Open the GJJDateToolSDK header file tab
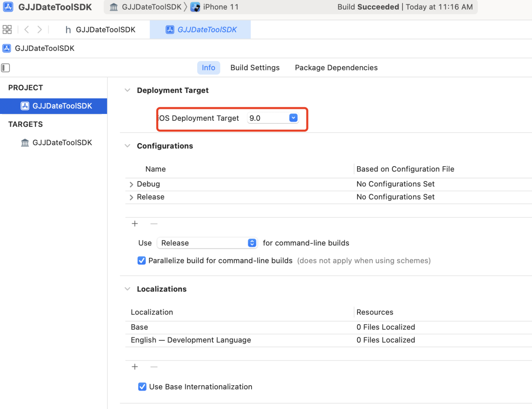532x409 pixels. pos(101,29)
